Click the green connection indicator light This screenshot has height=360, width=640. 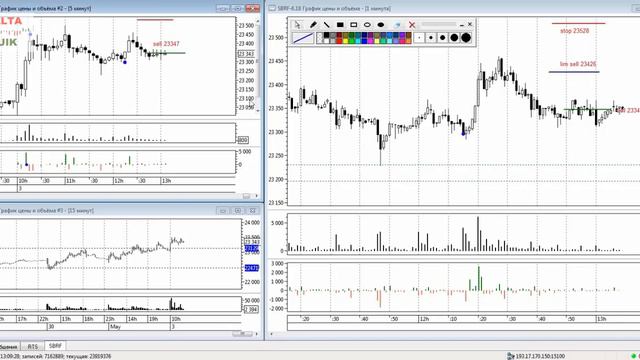coord(633,356)
